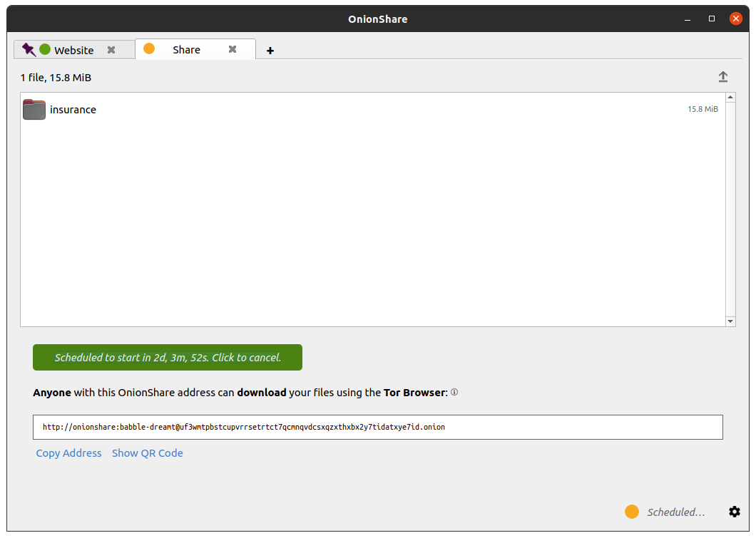
Task: Close the Share tab
Action: coord(233,49)
